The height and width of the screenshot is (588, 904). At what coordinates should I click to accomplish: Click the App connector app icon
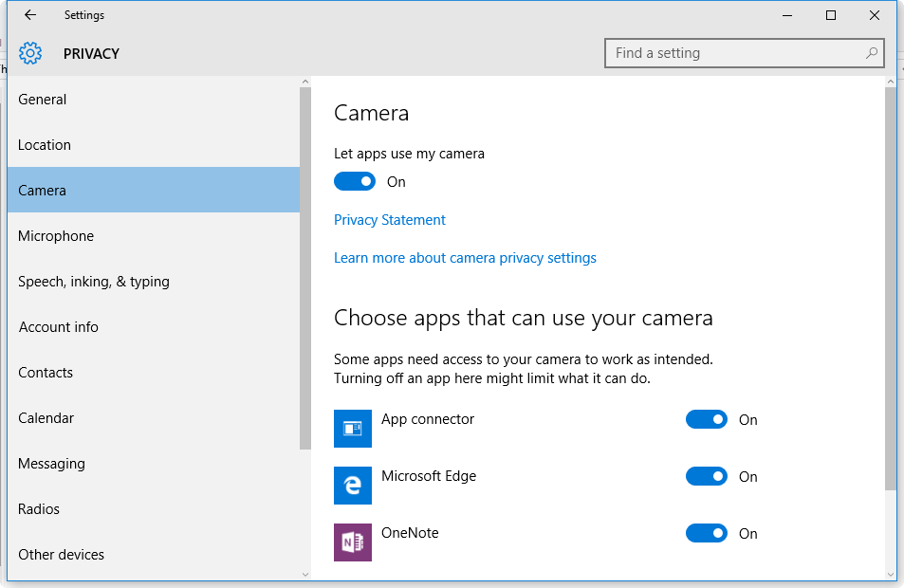(353, 429)
